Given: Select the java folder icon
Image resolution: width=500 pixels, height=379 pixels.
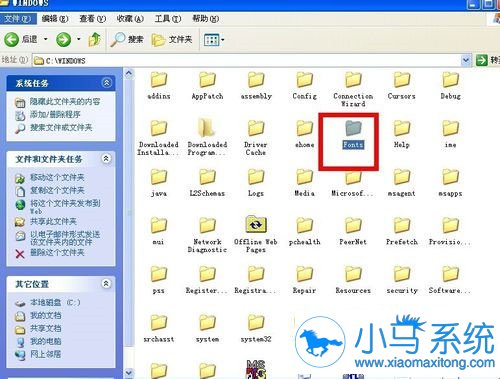Looking at the screenshot, I should point(159,177).
